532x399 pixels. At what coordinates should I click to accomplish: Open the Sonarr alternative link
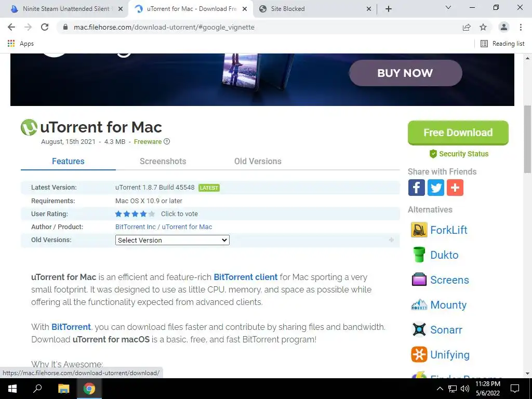[x=446, y=329]
